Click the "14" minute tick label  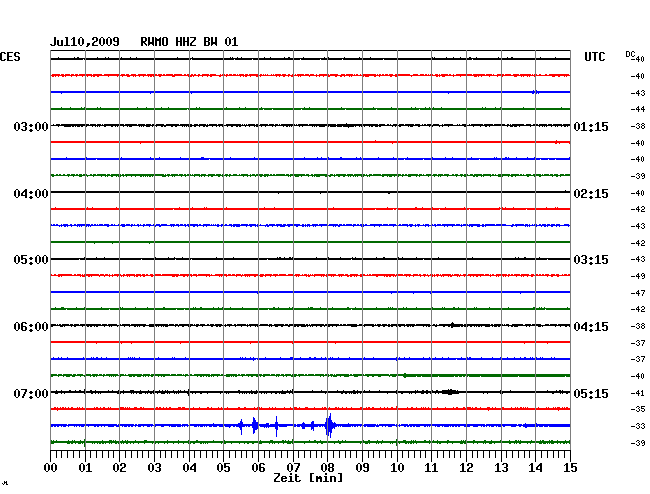[x=535, y=468]
